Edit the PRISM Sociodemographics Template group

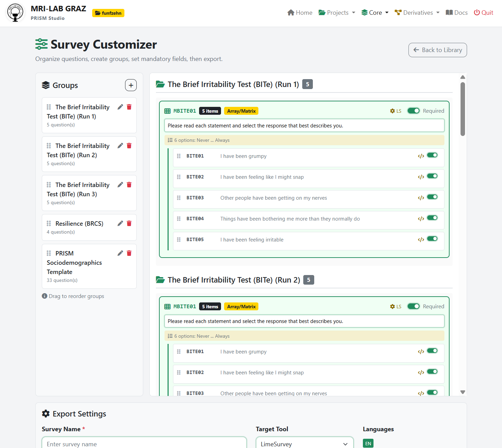point(120,253)
